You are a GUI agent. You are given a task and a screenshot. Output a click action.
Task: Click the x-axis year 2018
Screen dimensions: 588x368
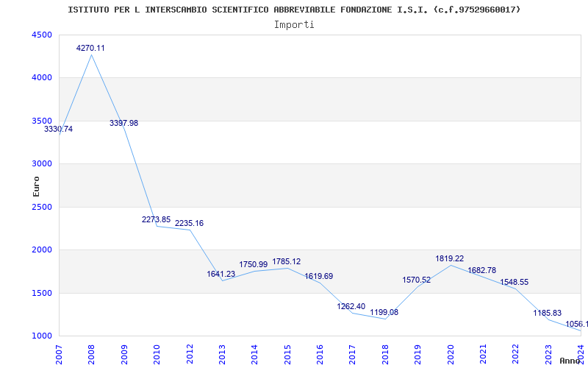coord(385,355)
